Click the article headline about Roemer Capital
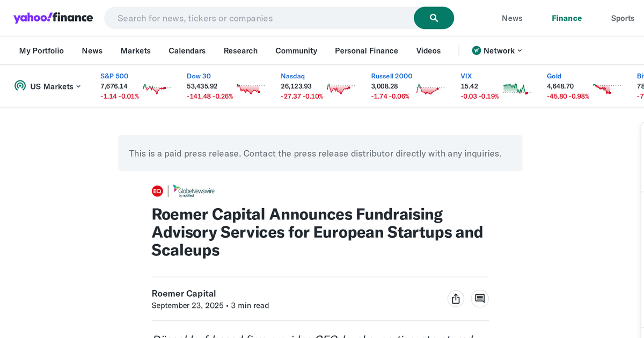Viewport: 644px width, 338px height. (317, 232)
